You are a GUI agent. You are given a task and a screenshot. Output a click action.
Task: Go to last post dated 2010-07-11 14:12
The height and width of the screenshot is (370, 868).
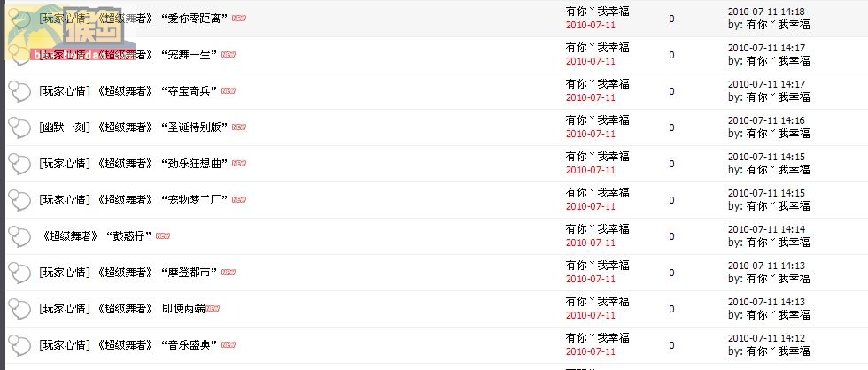(766, 338)
